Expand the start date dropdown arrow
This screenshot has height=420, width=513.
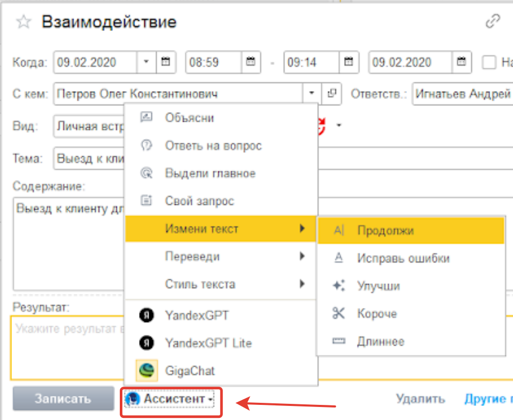[x=146, y=62]
